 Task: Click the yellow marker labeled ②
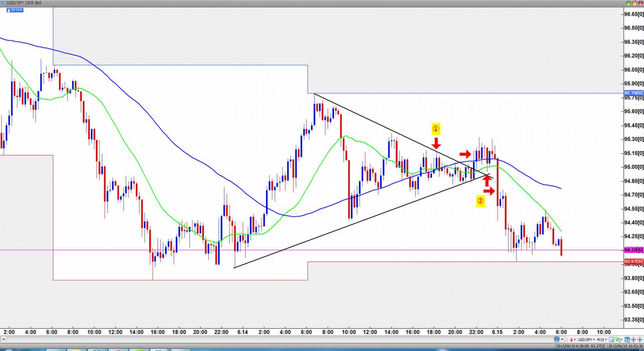click(480, 200)
